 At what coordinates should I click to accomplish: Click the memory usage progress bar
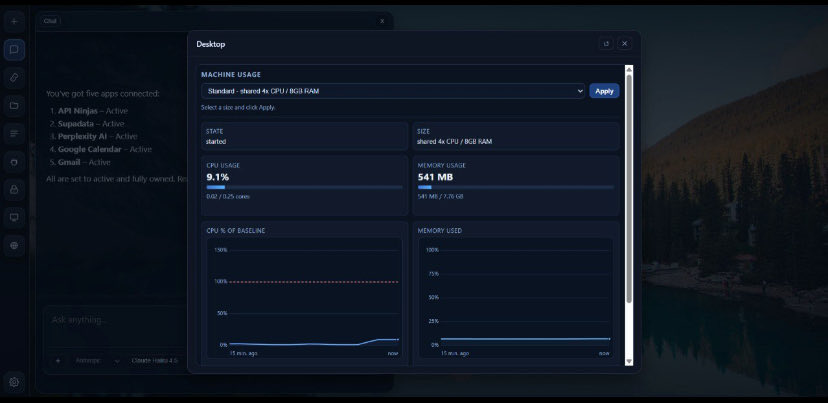point(516,187)
